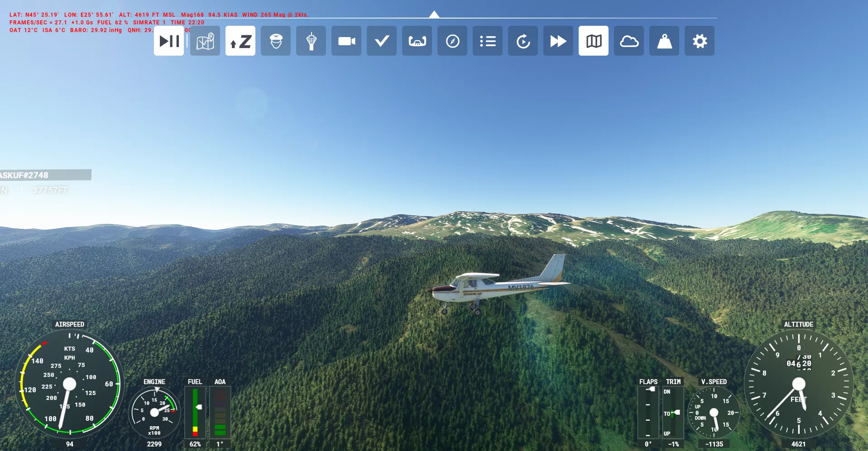868x451 pixels.
Task: Click the altitude gauge dial
Action: (x=799, y=384)
